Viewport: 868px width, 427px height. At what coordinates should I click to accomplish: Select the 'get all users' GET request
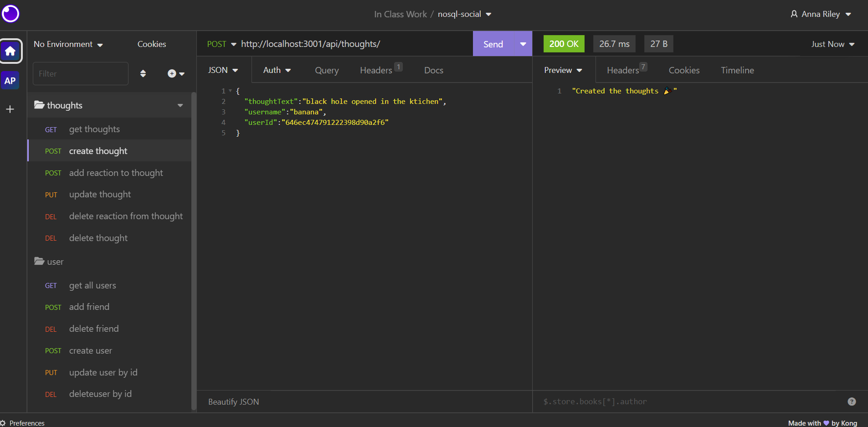(92, 285)
